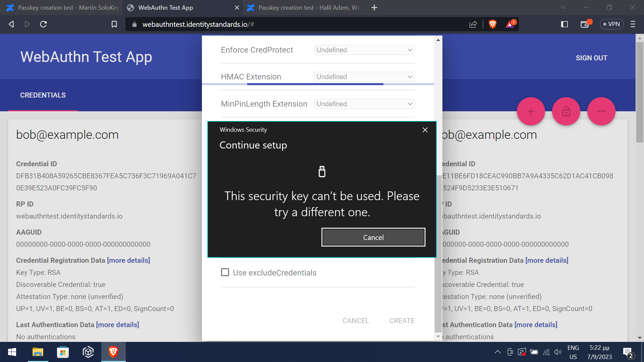Click the page vertical scrollbar thumb
Screen dimensions: 644x362
[640, 92]
